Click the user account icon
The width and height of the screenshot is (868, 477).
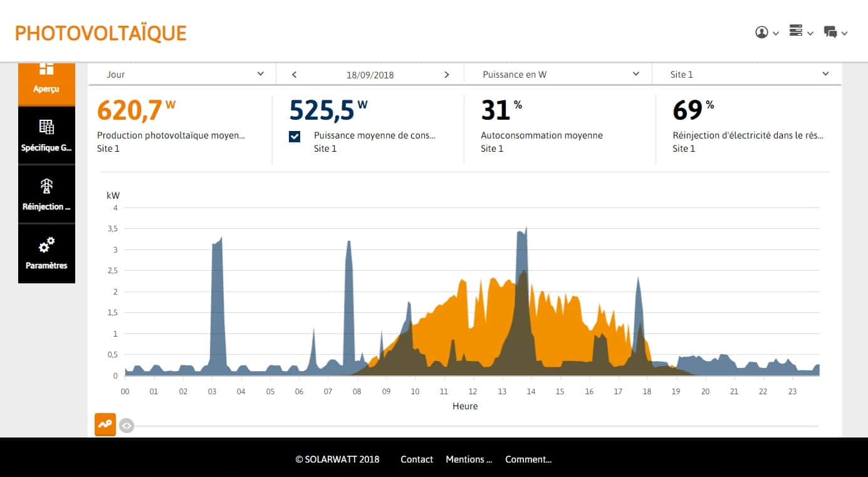(x=761, y=33)
